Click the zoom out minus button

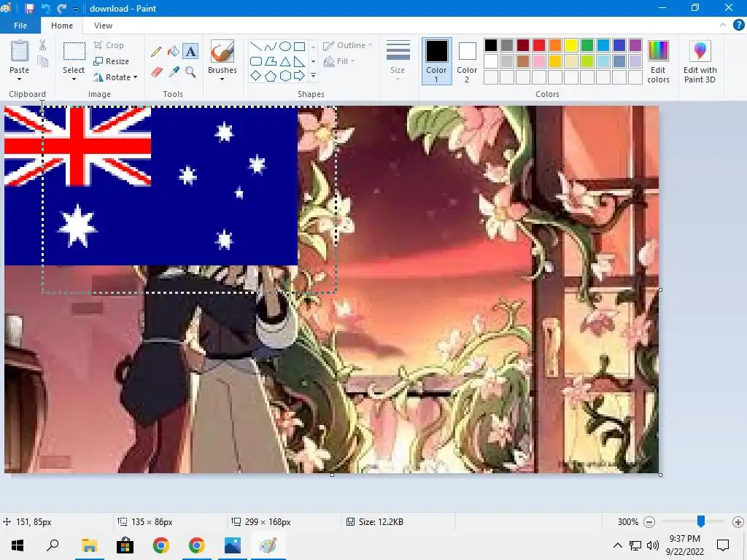coord(649,522)
